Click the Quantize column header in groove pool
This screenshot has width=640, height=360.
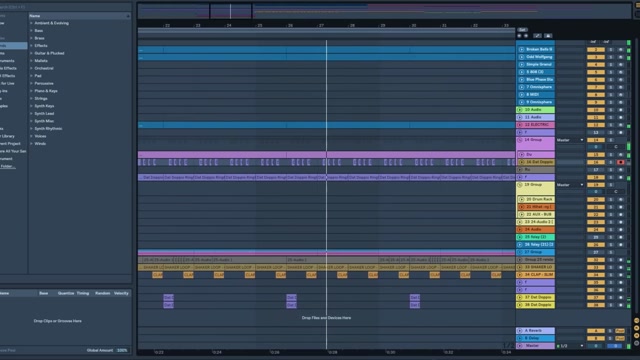coord(66,293)
